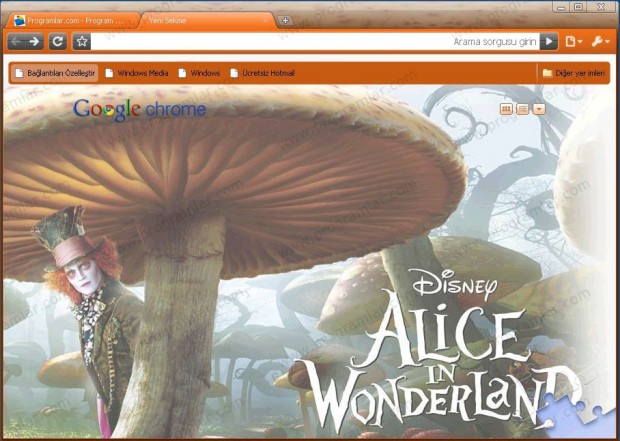Reload the page with the refresh button
The width and height of the screenshot is (620, 441).
point(58,41)
